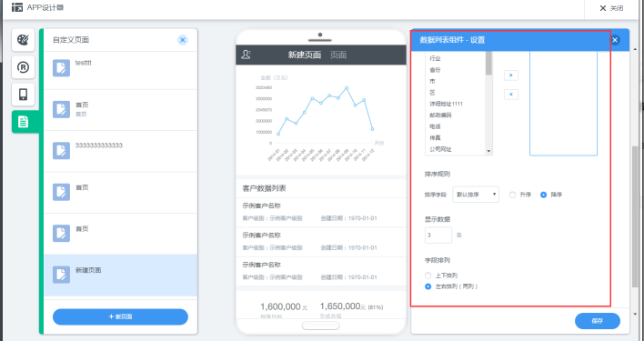Switch to 页面 tab in phone preview
The height and width of the screenshot is (341, 644).
338,55
